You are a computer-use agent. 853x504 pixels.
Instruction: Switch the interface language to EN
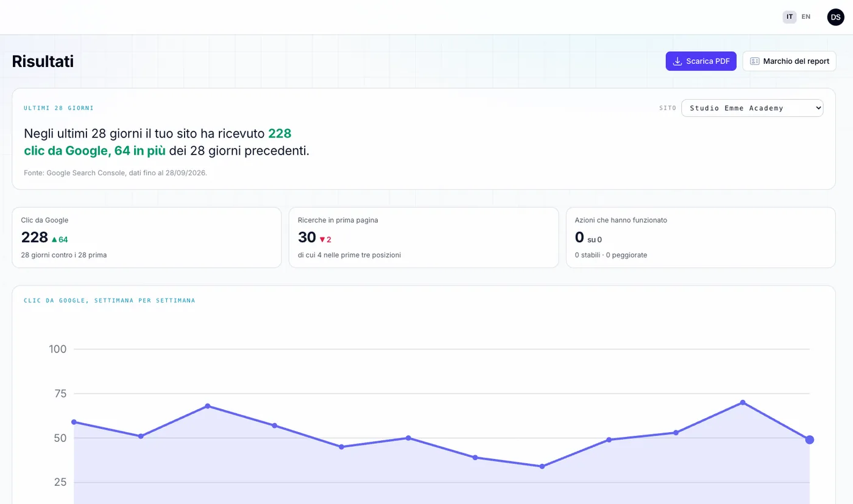click(x=806, y=17)
